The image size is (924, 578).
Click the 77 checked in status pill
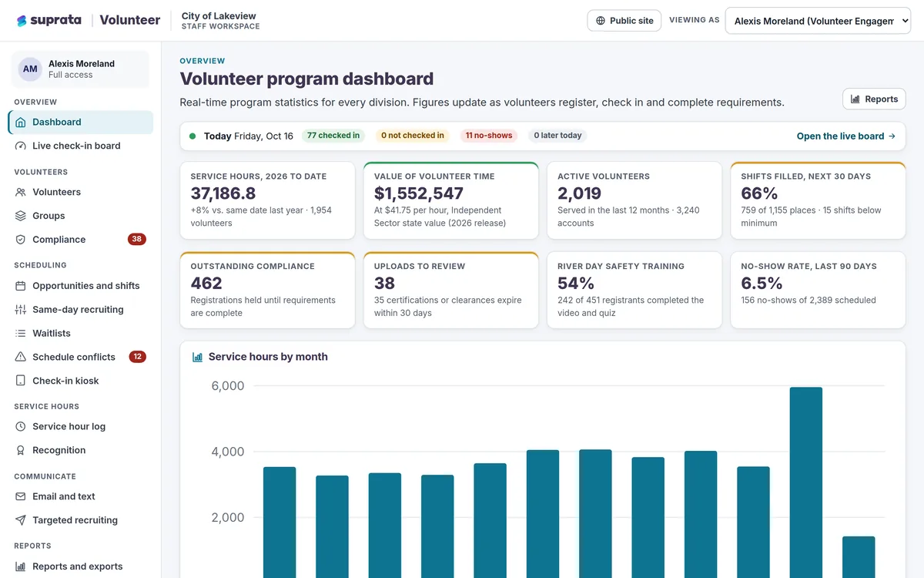point(333,136)
